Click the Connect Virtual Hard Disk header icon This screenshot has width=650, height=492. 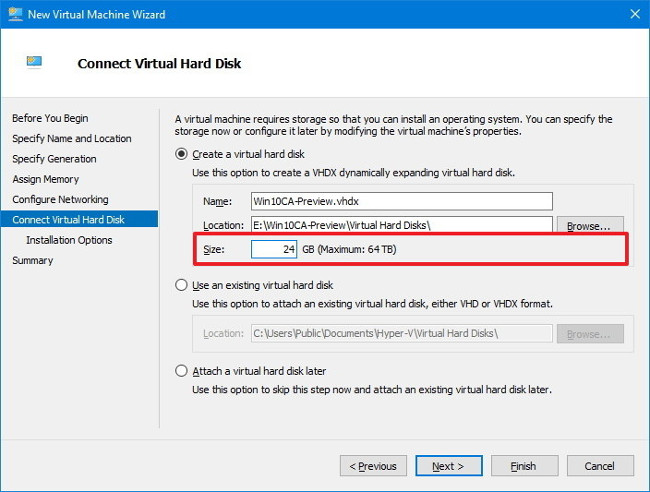(34, 61)
